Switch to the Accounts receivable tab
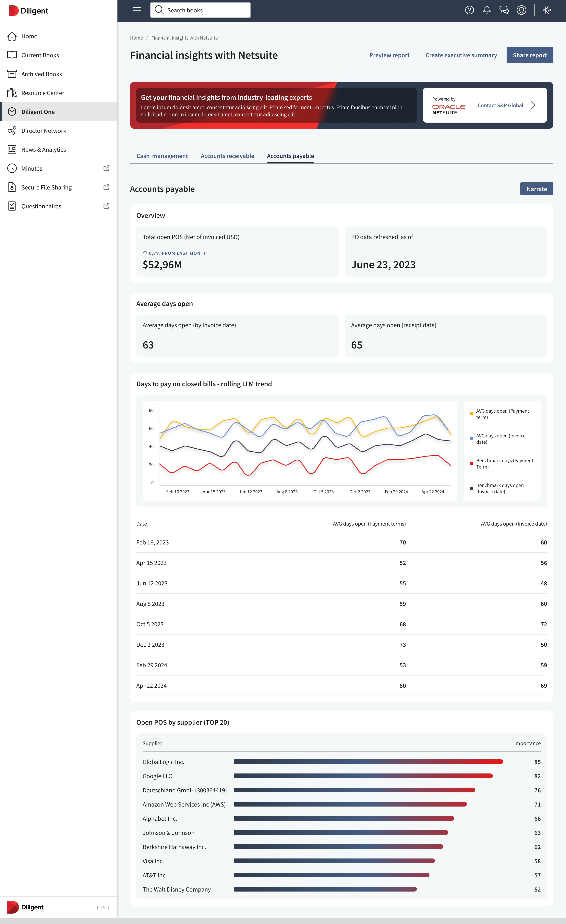Image resolution: width=566 pixels, height=924 pixels. [x=227, y=156]
